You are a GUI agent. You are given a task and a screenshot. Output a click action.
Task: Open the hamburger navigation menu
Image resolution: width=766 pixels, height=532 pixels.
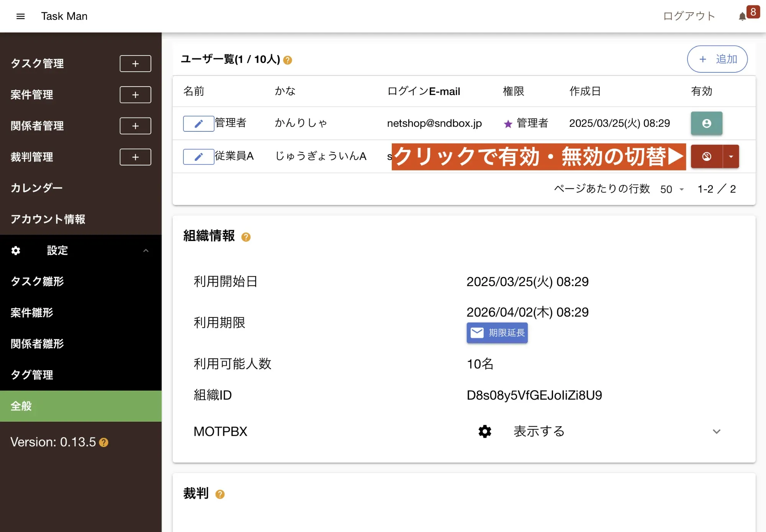click(x=21, y=16)
